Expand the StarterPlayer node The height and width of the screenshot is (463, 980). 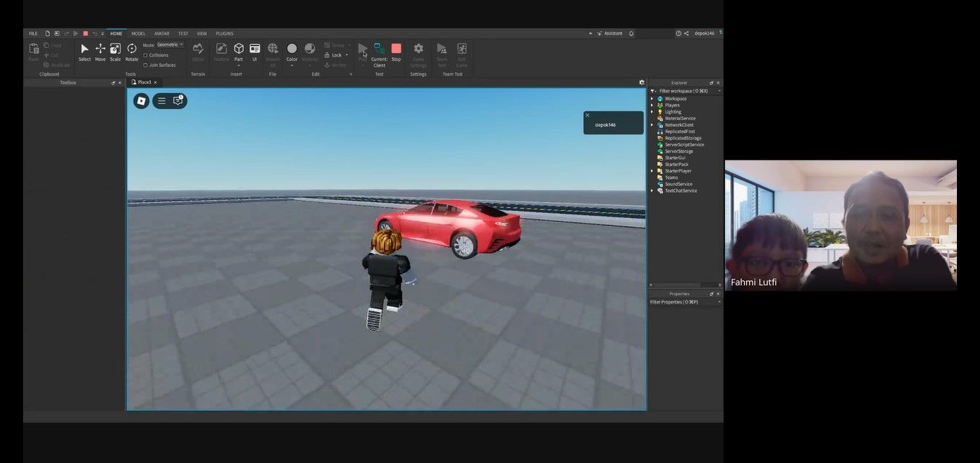pyautogui.click(x=652, y=171)
